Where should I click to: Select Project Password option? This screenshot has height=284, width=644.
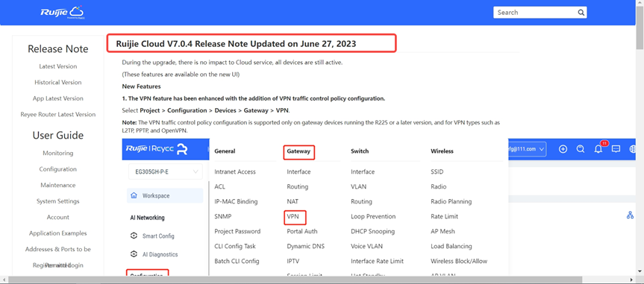point(237,232)
